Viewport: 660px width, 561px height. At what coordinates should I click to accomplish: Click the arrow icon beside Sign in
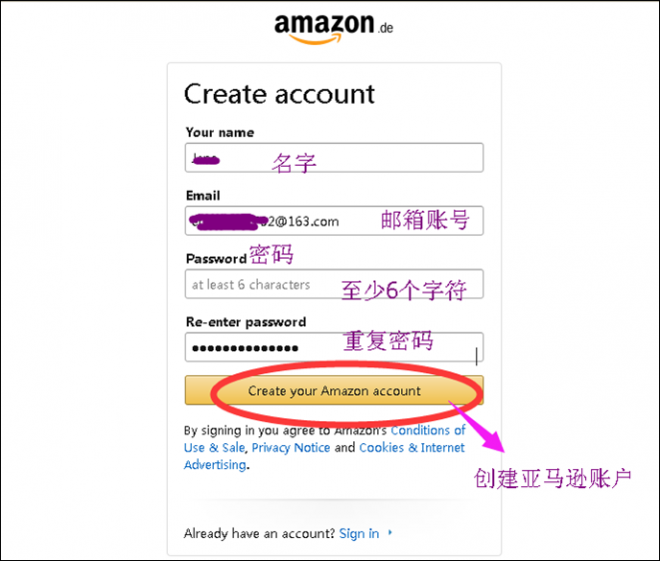pos(390,532)
